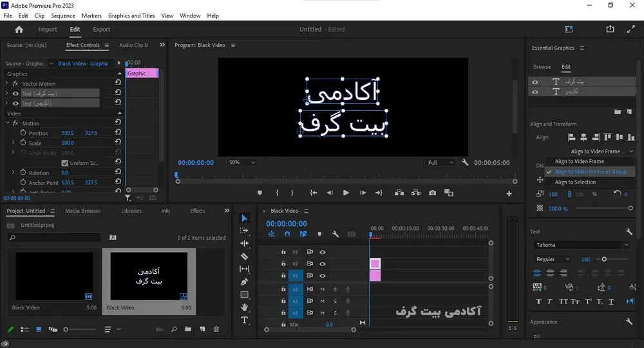The image size is (644, 348).
Task: Open Browse tab in Essential Graphics
Action: [542, 66]
